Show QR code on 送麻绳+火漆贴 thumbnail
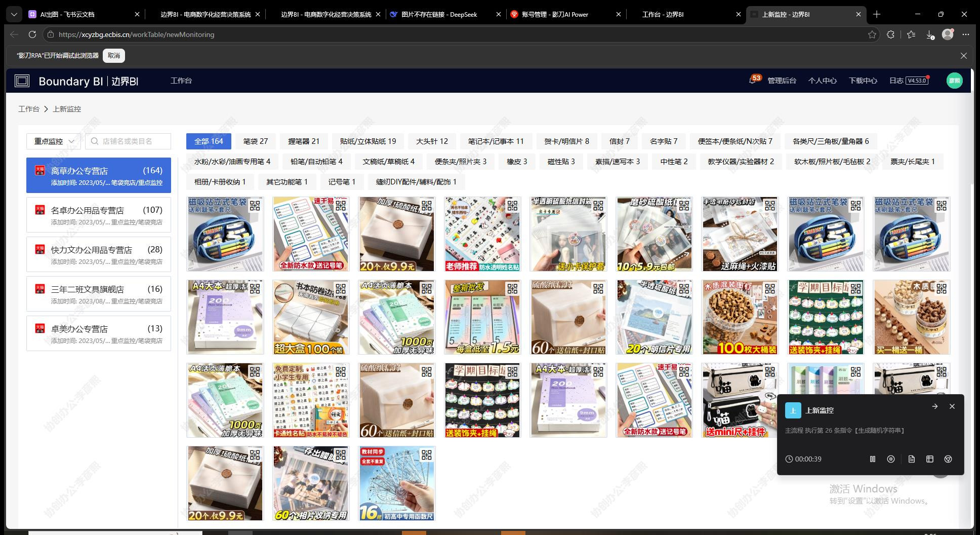Image resolution: width=980 pixels, height=535 pixels. click(x=770, y=205)
